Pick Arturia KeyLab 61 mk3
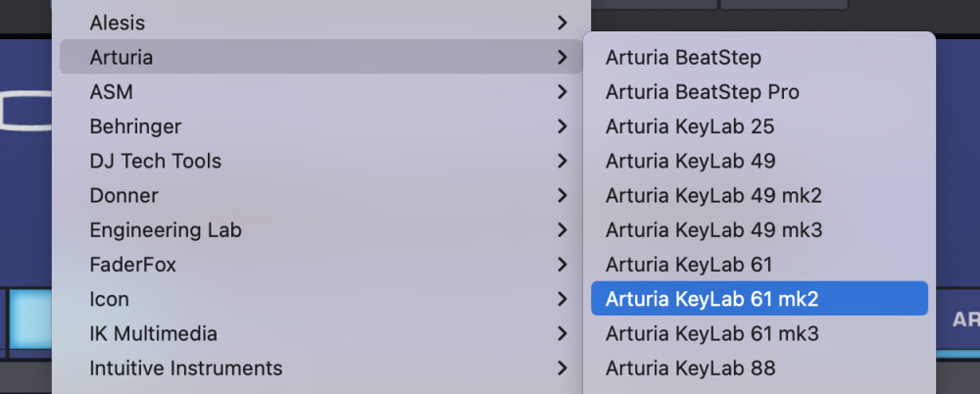The image size is (980, 394). pos(711,333)
